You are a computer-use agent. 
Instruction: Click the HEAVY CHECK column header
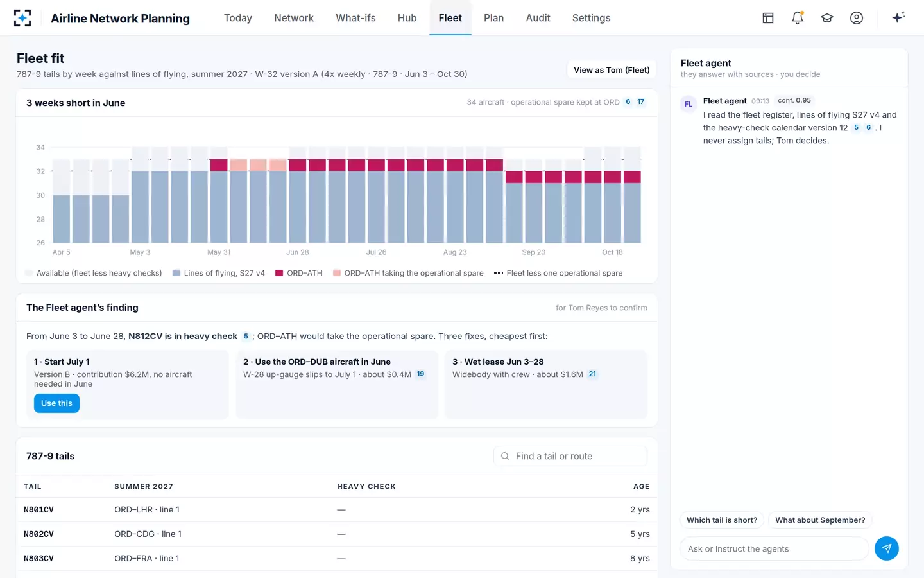point(366,487)
